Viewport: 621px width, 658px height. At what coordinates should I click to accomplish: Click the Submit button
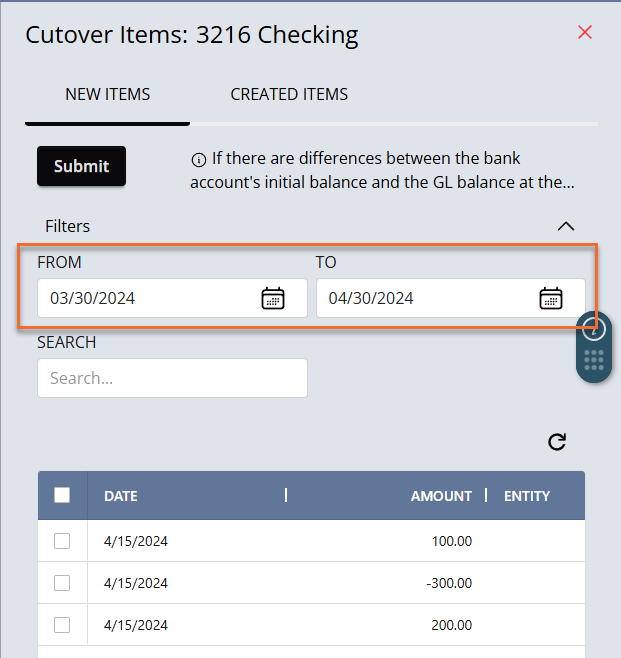pyautogui.click(x=81, y=166)
